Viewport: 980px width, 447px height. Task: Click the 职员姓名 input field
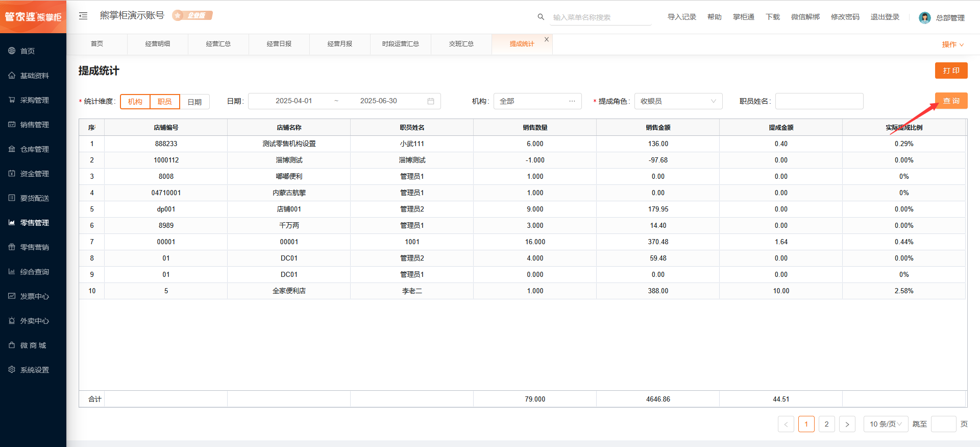(819, 101)
